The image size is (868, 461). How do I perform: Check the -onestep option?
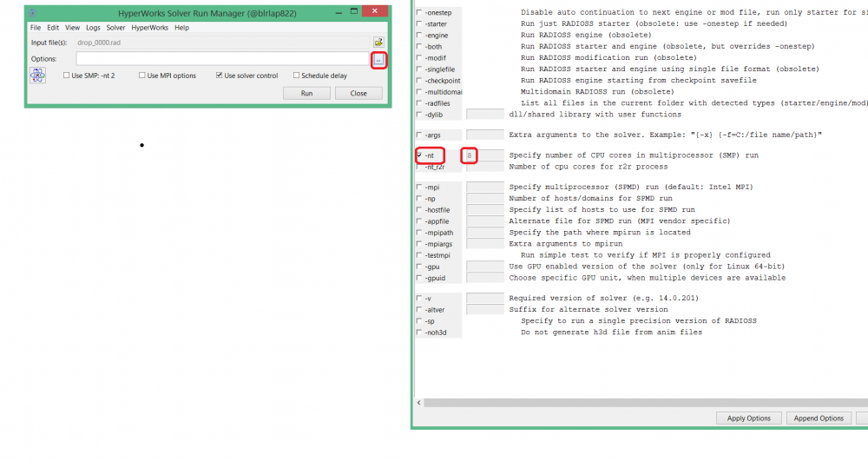419,12
